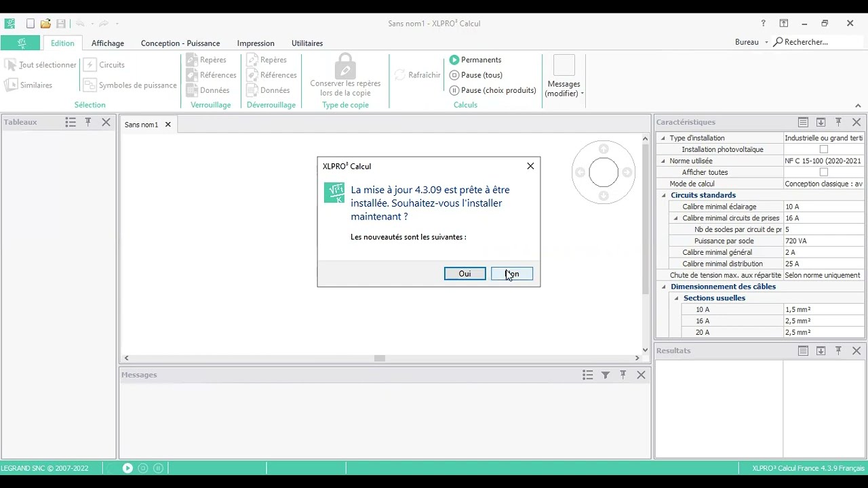Toggle Afficher toutes checkbox

[x=823, y=172]
